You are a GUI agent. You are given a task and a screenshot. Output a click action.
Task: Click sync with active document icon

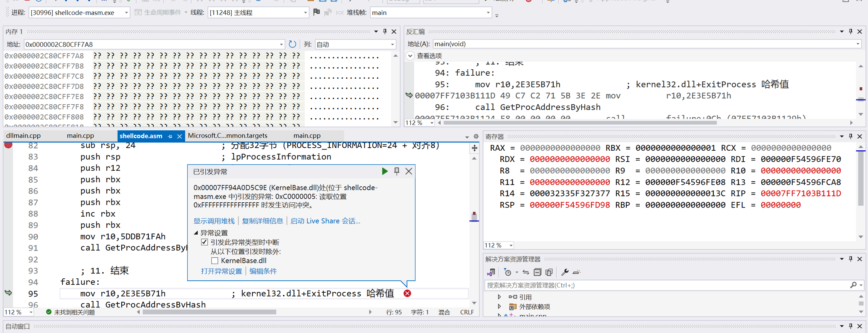coord(526,272)
